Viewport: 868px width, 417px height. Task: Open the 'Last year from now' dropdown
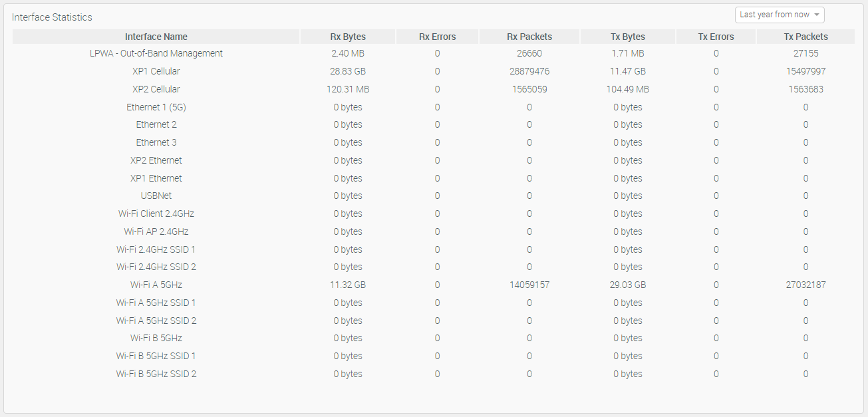774,15
